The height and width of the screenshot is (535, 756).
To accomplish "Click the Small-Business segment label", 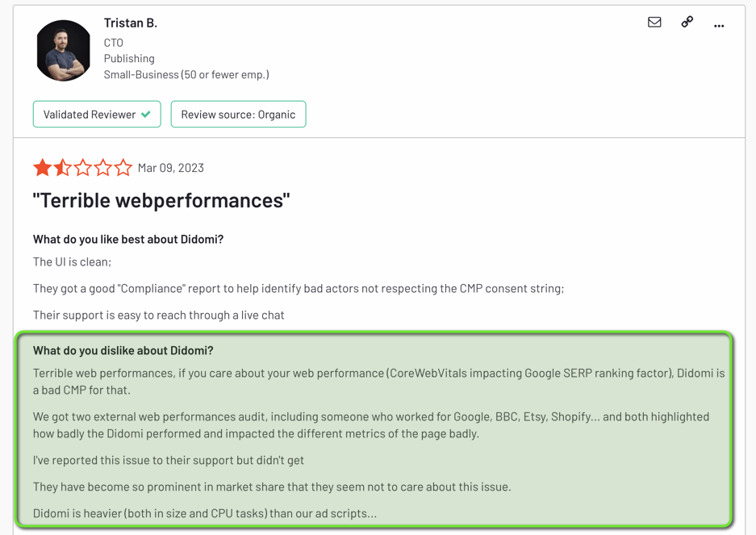I will click(186, 74).
